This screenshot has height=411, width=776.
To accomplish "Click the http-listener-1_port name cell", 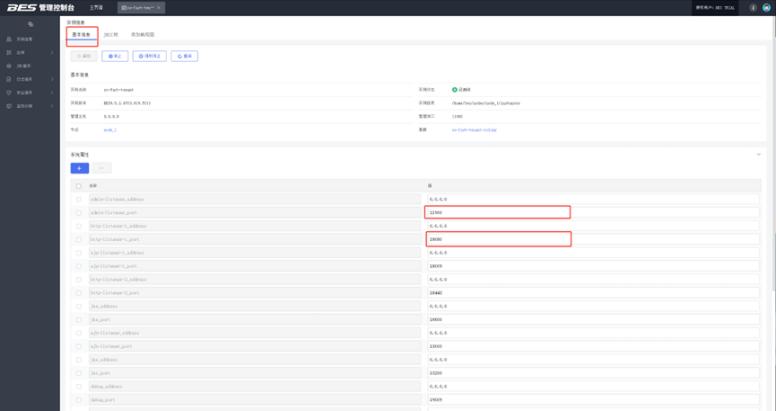I will pos(255,240).
